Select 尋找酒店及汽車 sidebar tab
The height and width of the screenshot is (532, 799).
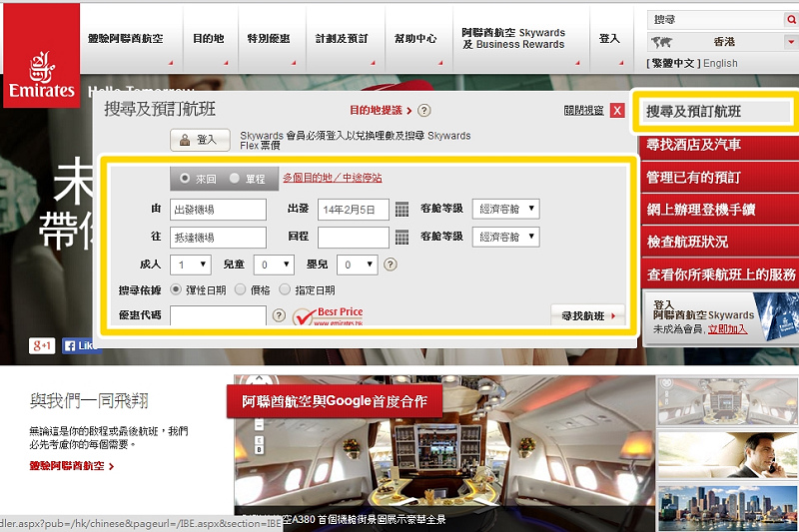pos(719,145)
